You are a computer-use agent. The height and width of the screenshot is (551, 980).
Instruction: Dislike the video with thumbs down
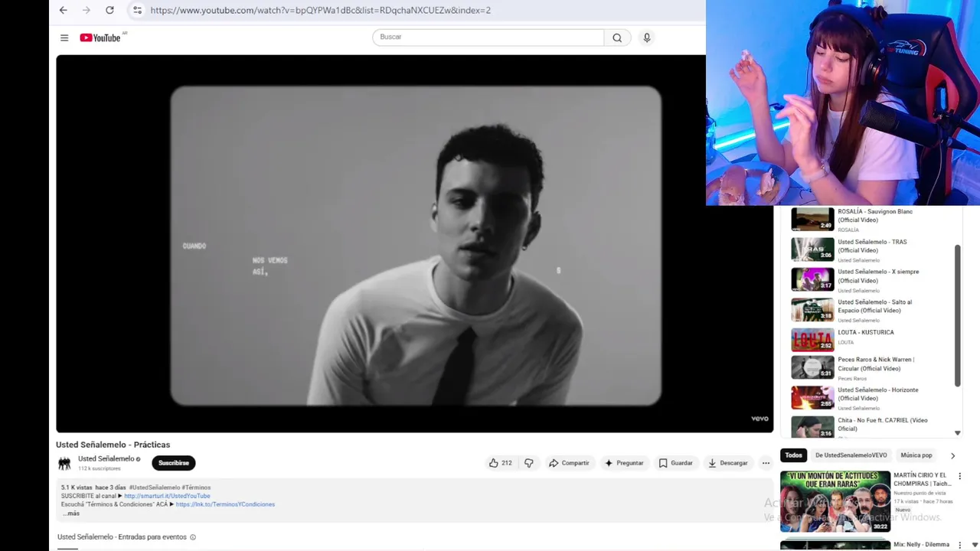point(528,463)
